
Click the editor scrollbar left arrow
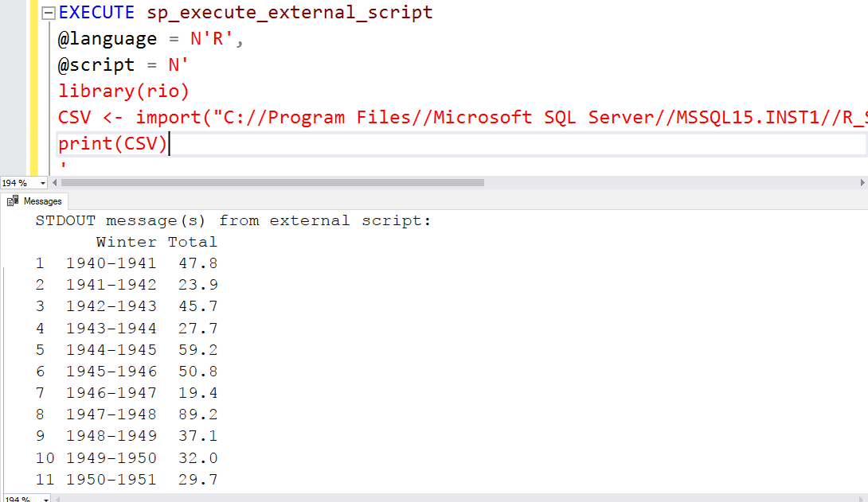coord(53,182)
